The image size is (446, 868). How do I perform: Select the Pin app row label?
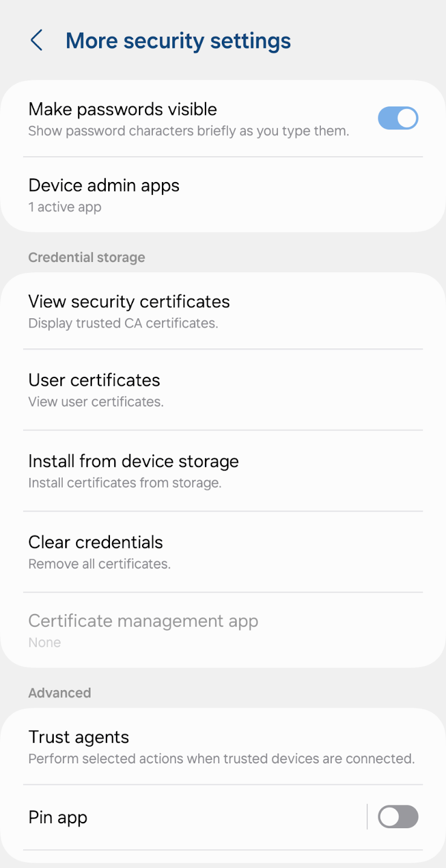(57, 817)
